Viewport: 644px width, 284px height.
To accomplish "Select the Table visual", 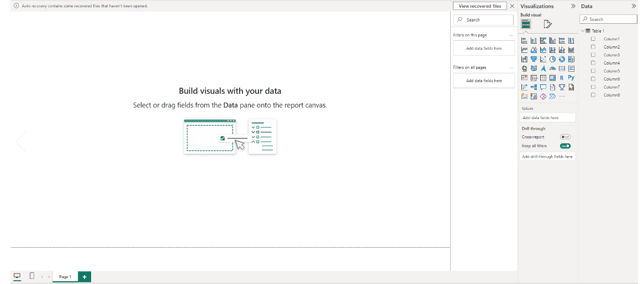I will click(543, 77).
